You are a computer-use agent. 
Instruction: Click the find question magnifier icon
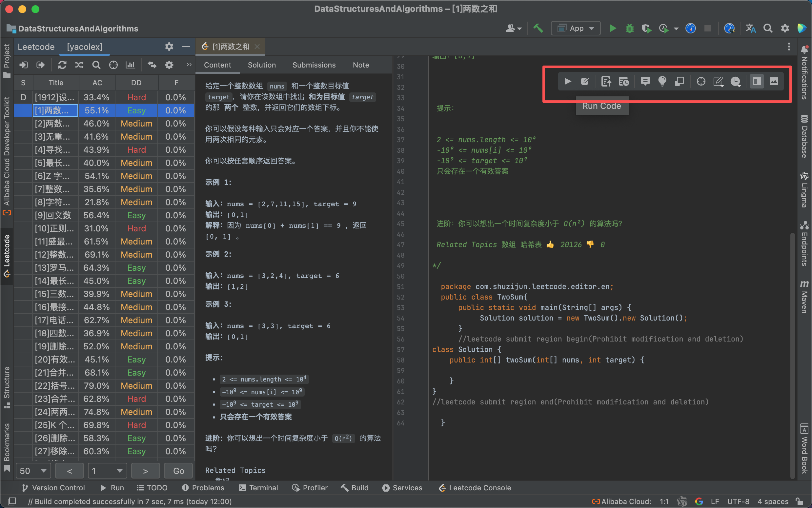point(96,65)
